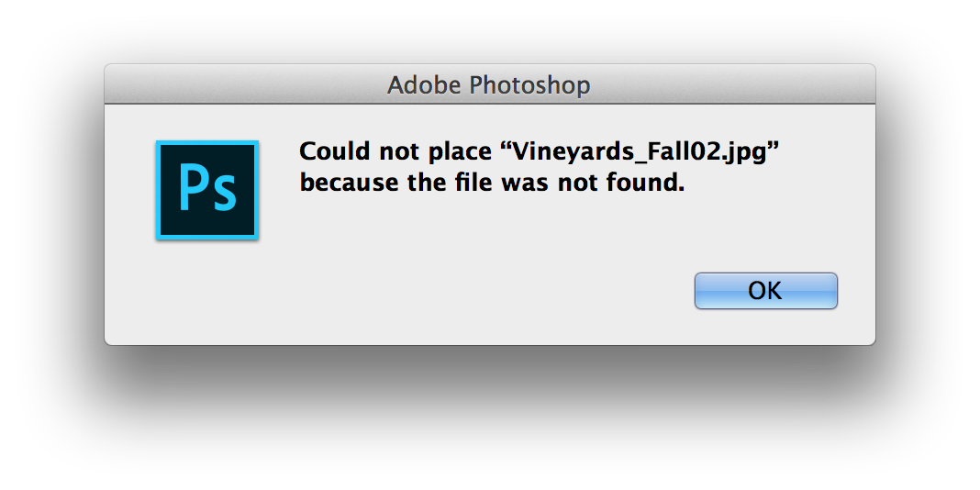Viewport: 980px width, 490px height.
Task: Click the Photoshop Ps app icon
Action: 206,190
